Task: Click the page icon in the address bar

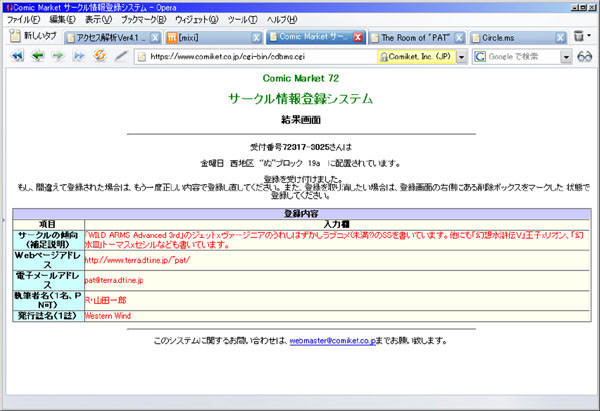Action: pos(142,57)
